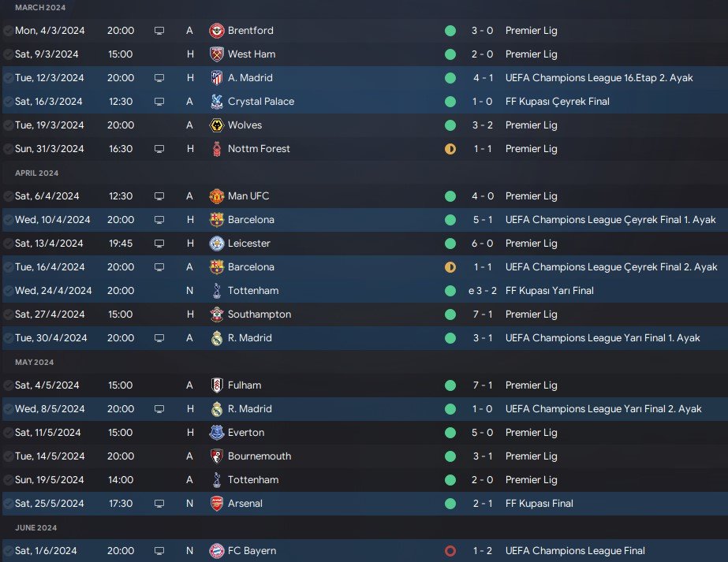Open the Crystal Palace team link
This screenshot has width=728, height=562.
tap(260, 102)
